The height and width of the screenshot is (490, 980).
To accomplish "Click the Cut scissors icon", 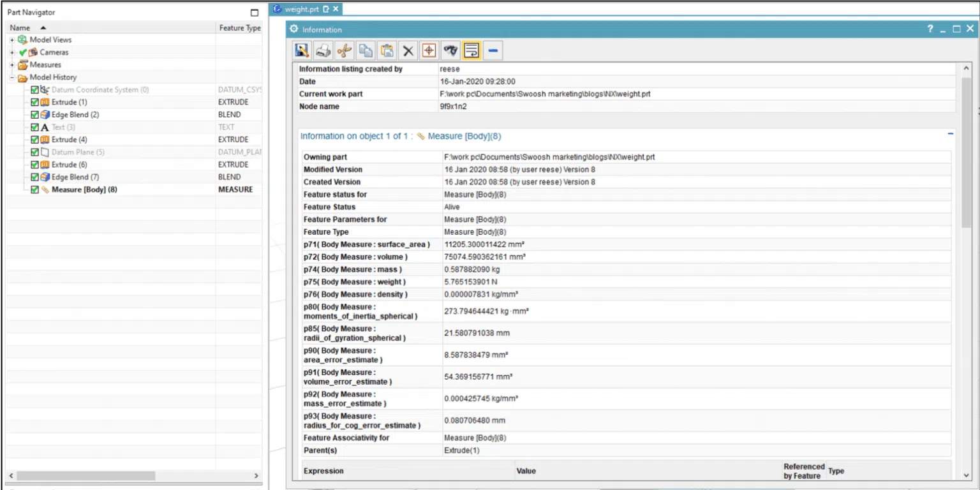I will point(344,50).
